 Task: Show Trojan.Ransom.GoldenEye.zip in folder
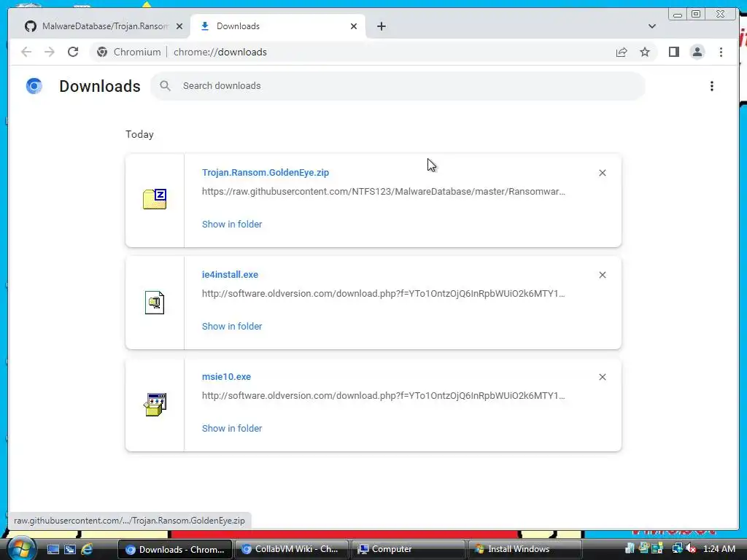coord(232,225)
